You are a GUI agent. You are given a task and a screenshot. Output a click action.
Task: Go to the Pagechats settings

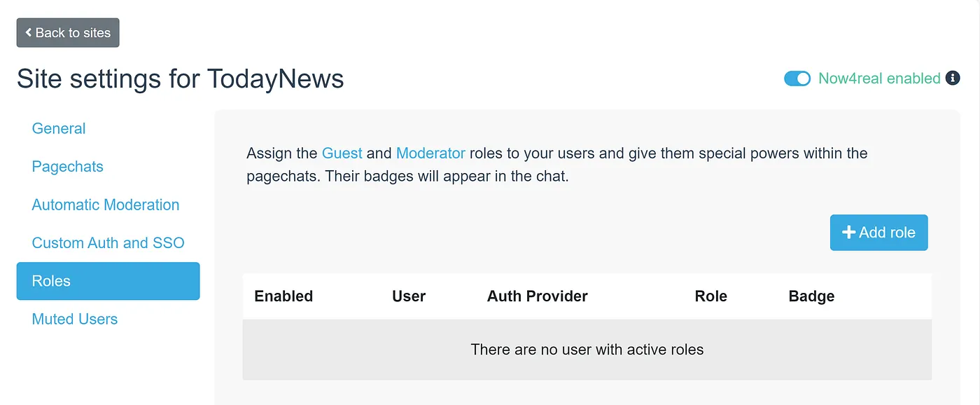click(67, 167)
